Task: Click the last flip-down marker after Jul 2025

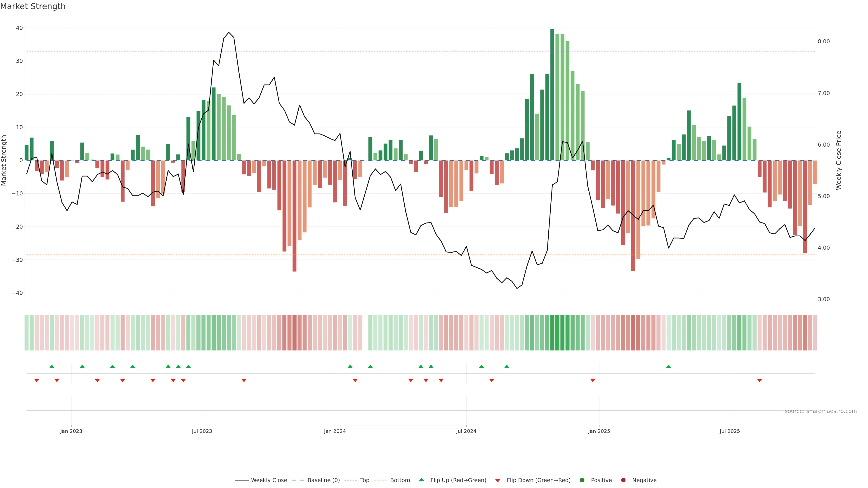Action: click(x=759, y=380)
